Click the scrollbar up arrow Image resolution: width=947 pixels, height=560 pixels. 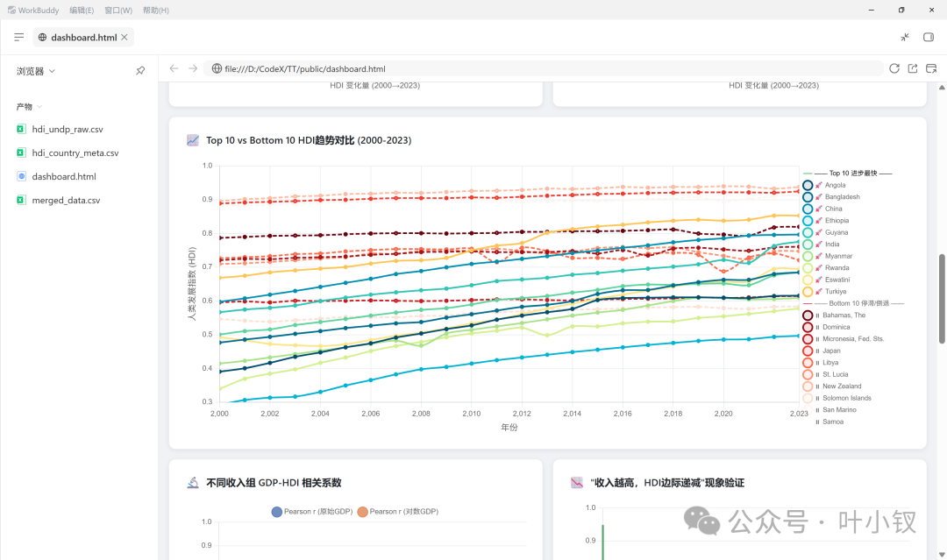click(942, 88)
